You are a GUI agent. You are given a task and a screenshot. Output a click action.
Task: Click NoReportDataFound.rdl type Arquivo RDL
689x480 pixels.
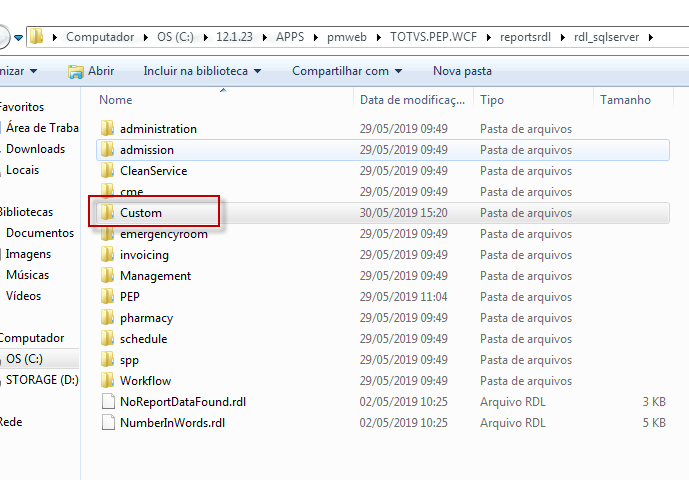pyautogui.click(x=512, y=402)
